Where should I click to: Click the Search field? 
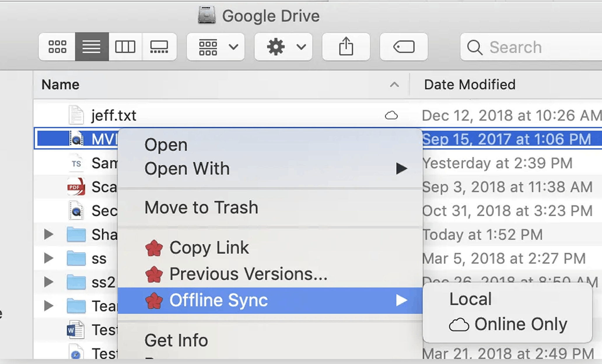[x=531, y=47]
